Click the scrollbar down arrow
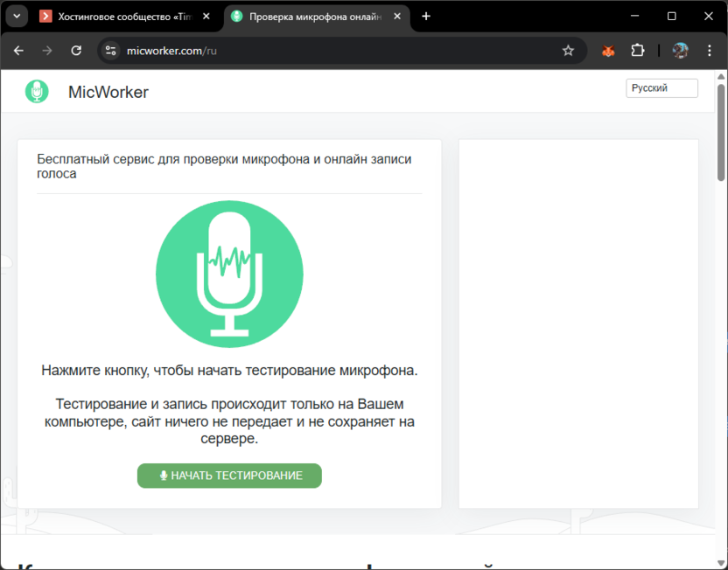Image resolution: width=728 pixels, height=570 pixels. 721,564
